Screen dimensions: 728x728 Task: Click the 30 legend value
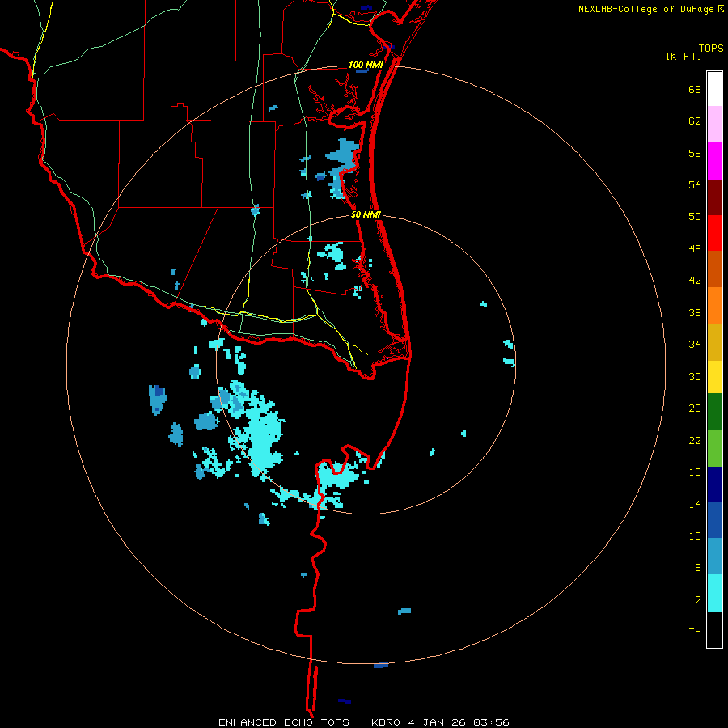695,376
